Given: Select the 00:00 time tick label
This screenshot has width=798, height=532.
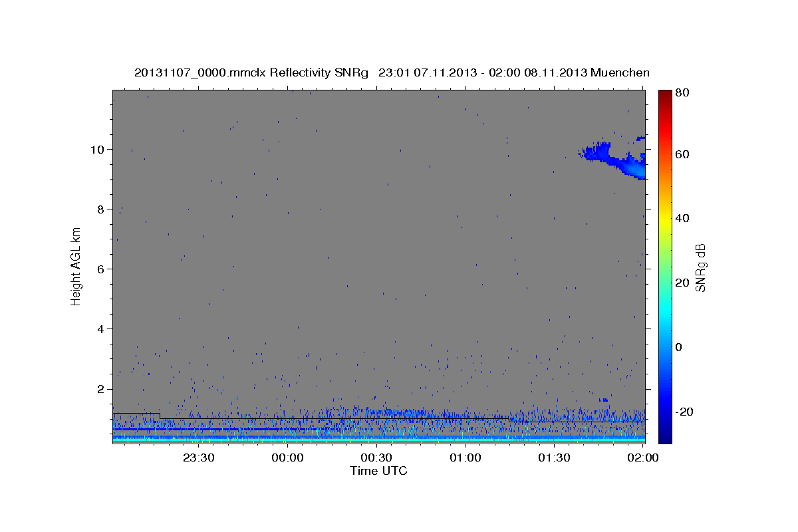Looking at the screenshot, I should click(x=288, y=458).
